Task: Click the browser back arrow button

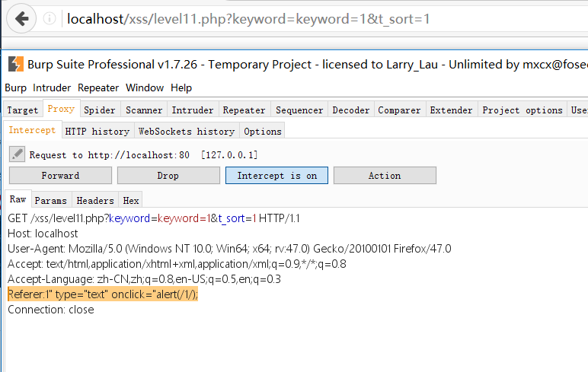Action: coord(21,18)
